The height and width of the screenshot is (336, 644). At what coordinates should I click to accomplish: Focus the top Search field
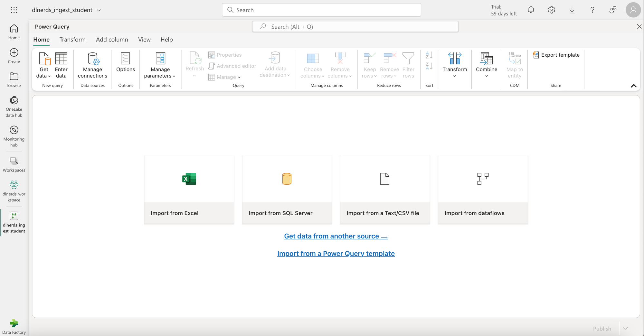[321, 10]
